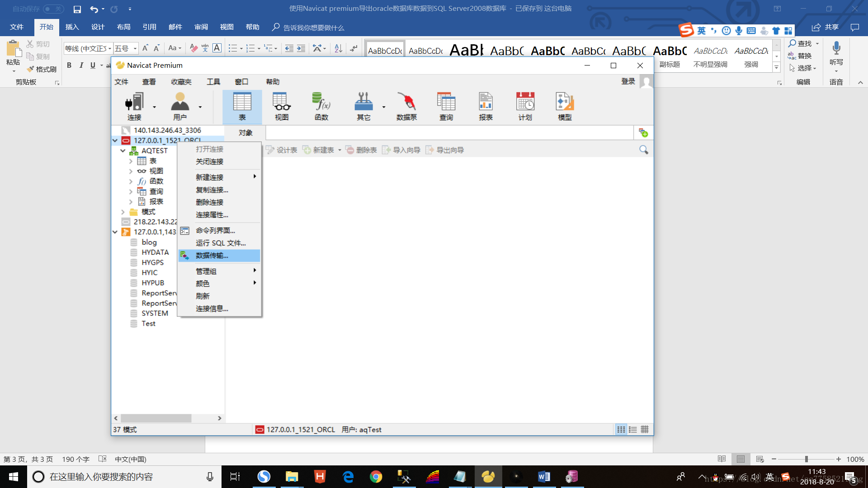This screenshot has height=488, width=868.
Task: Open the Connection button dropdown arrow
Action: pyautogui.click(x=154, y=107)
